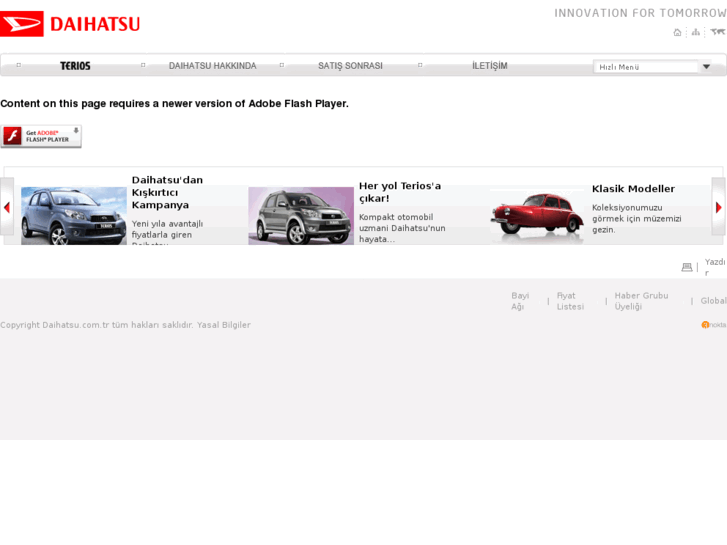Screen dimensions: 727x545
Task: Click the Daihatsu logo
Action: pyautogui.click(x=70, y=24)
